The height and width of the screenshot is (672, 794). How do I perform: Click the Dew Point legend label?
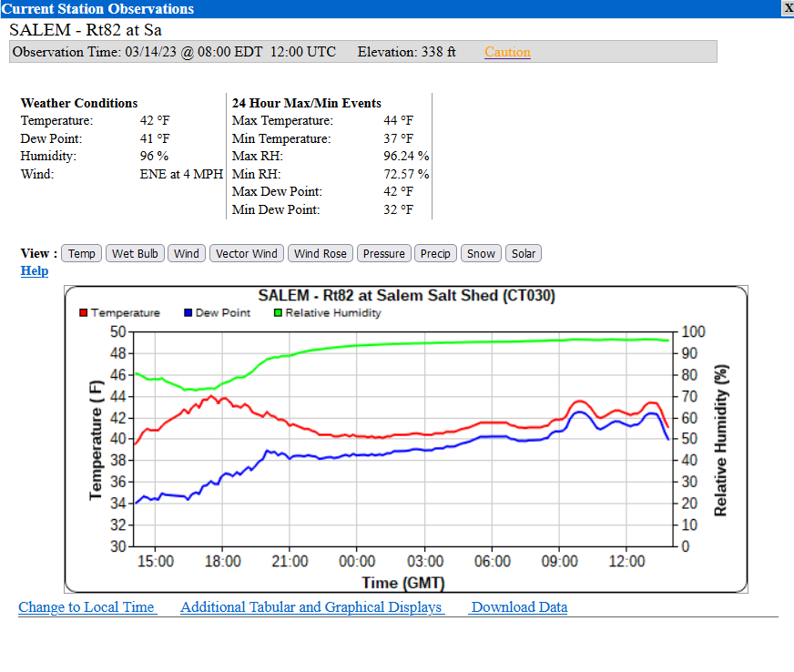[x=223, y=312]
